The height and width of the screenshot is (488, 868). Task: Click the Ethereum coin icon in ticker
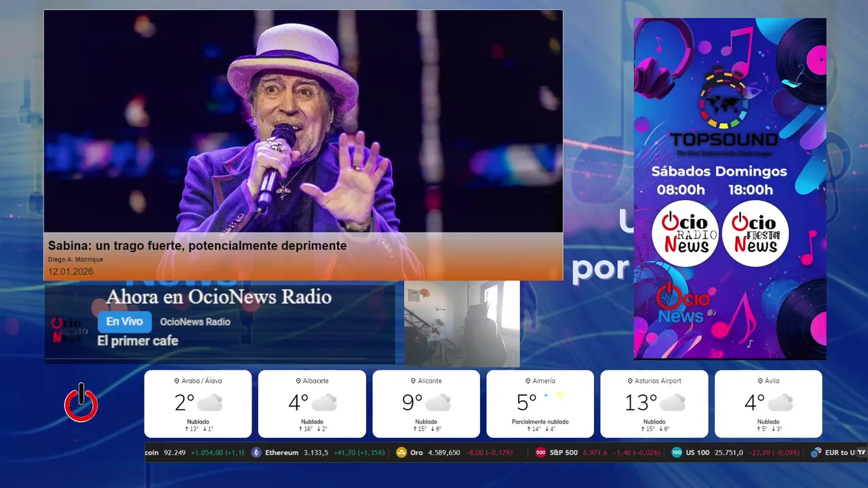[x=256, y=453]
